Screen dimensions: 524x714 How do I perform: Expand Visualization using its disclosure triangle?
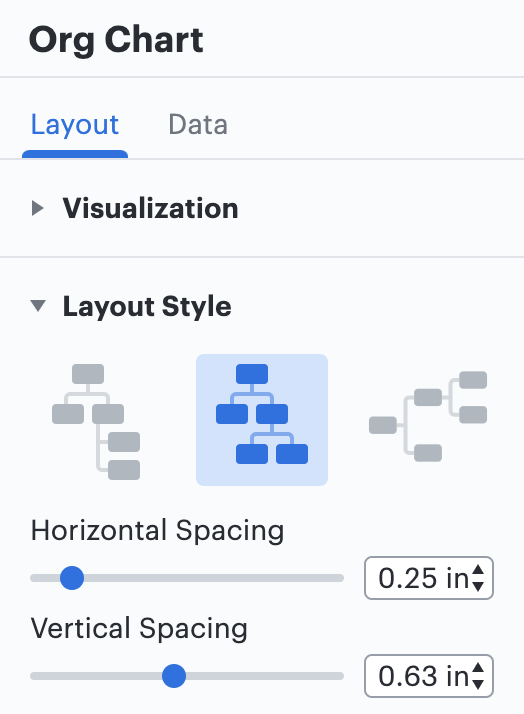(38, 209)
